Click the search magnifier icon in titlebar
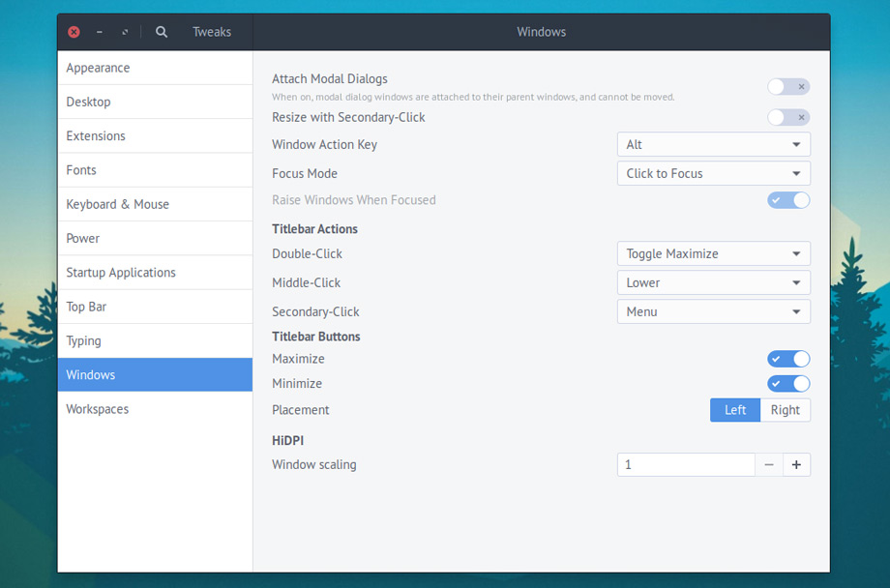The image size is (890, 588). [162, 32]
